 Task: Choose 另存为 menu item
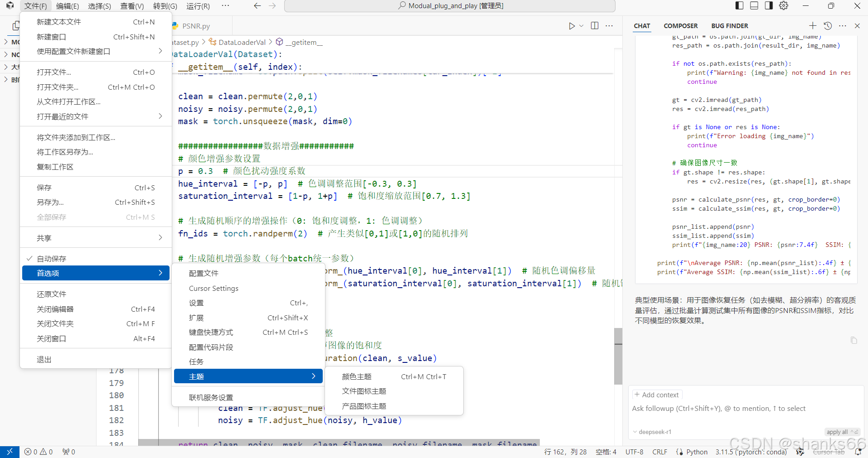[96, 202]
